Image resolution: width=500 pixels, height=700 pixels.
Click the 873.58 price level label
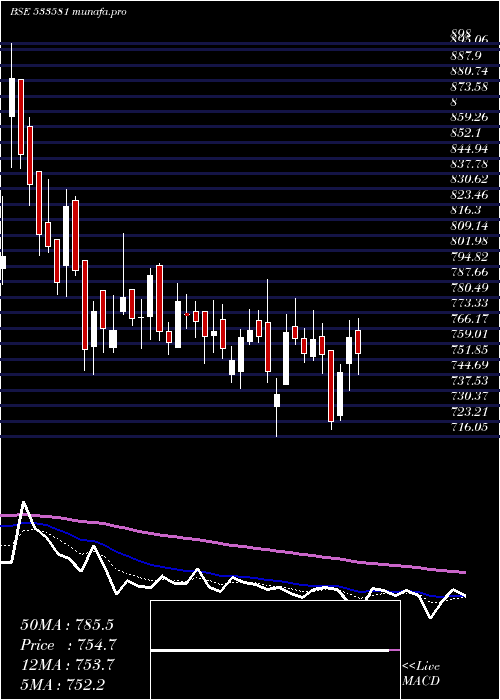(x=469, y=86)
